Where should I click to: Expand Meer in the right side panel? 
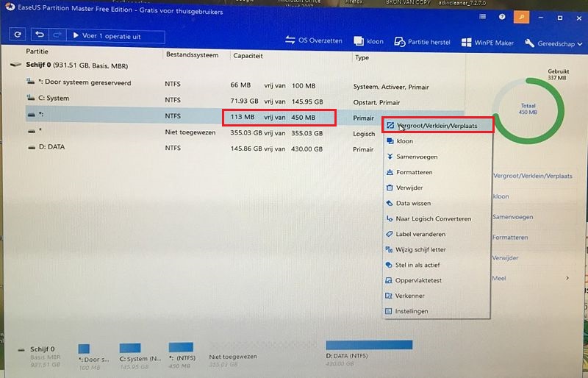[531, 278]
